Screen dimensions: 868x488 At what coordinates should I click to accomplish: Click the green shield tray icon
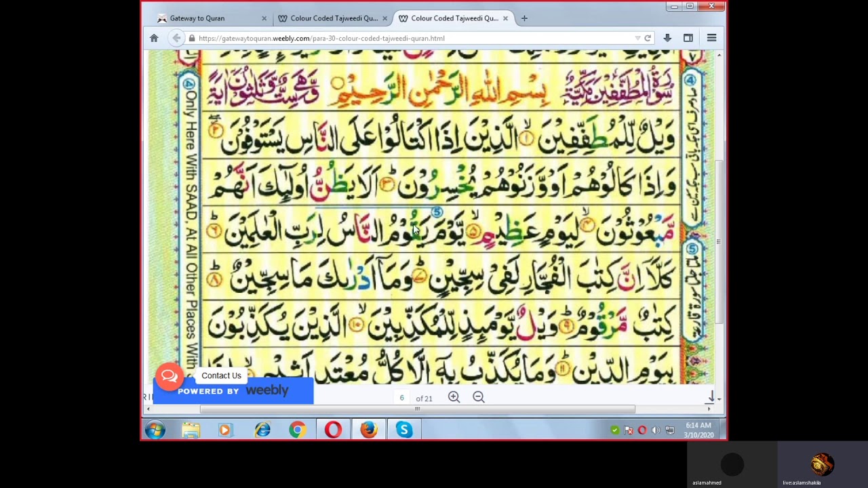coord(615,430)
